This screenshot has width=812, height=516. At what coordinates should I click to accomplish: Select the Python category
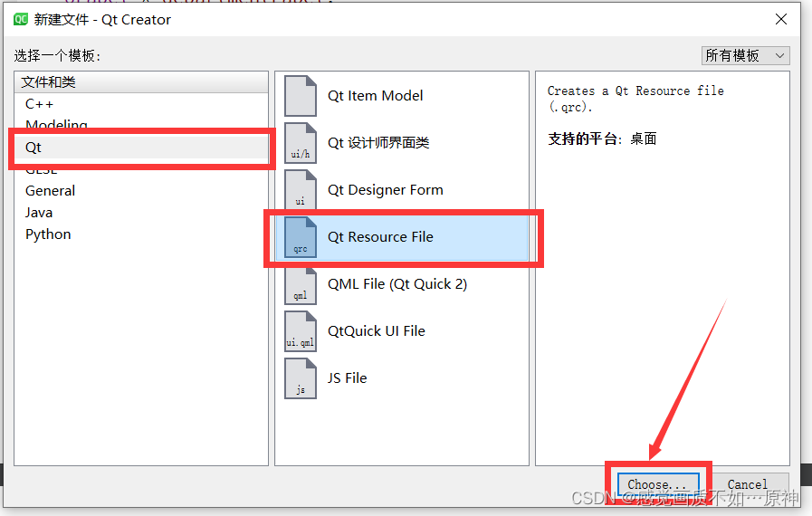point(141,234)
